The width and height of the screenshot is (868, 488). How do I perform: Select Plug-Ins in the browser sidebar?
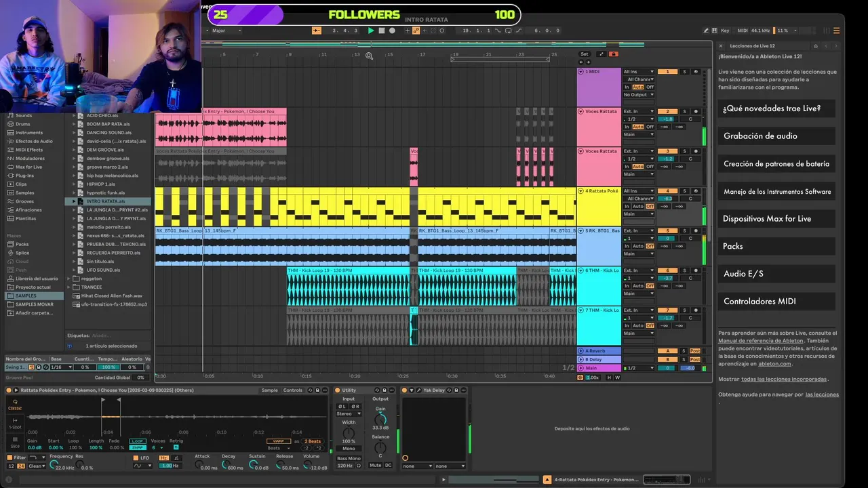[24, 176]
